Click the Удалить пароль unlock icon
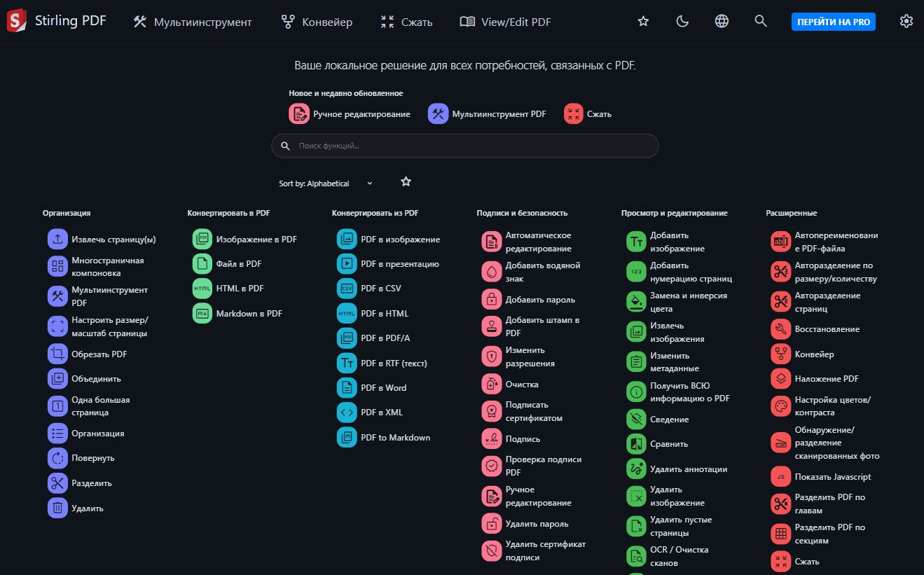Image resolution: width=924 pixels, height=575 pixels. (x=492, y=523)
